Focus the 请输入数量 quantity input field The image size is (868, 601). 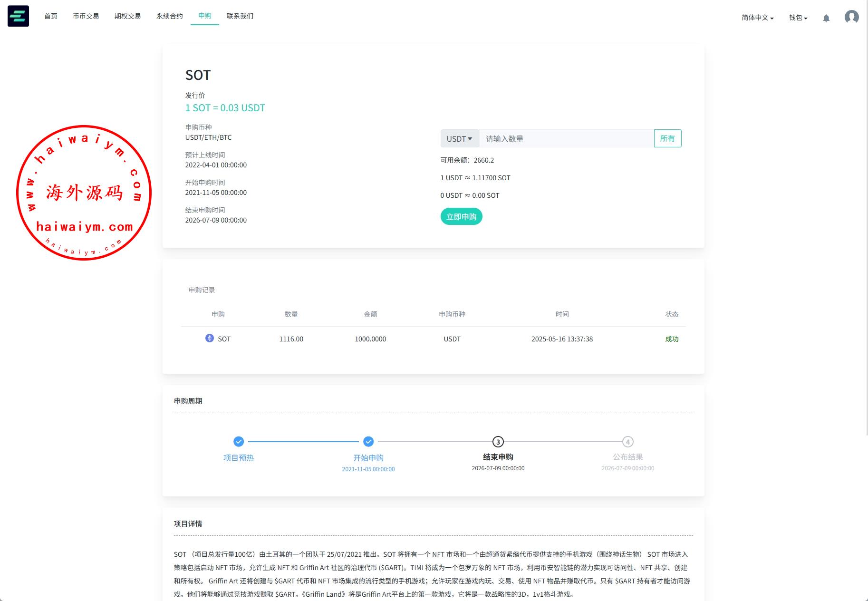tap(566, 139)
